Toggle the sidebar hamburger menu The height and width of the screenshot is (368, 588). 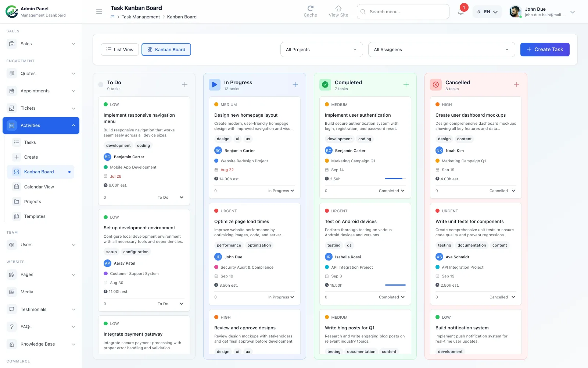99,11
